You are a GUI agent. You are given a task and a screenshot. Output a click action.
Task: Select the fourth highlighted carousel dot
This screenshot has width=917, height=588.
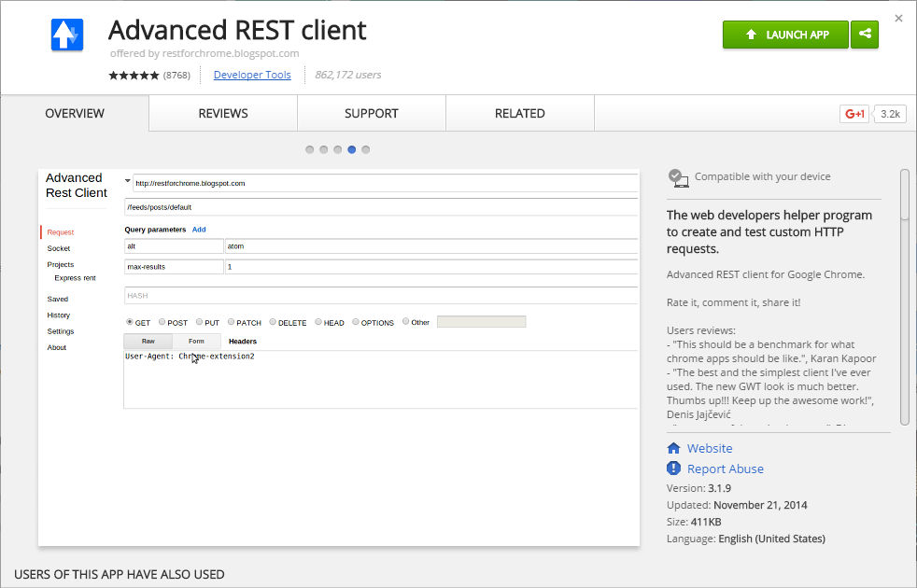coord(351,149)
